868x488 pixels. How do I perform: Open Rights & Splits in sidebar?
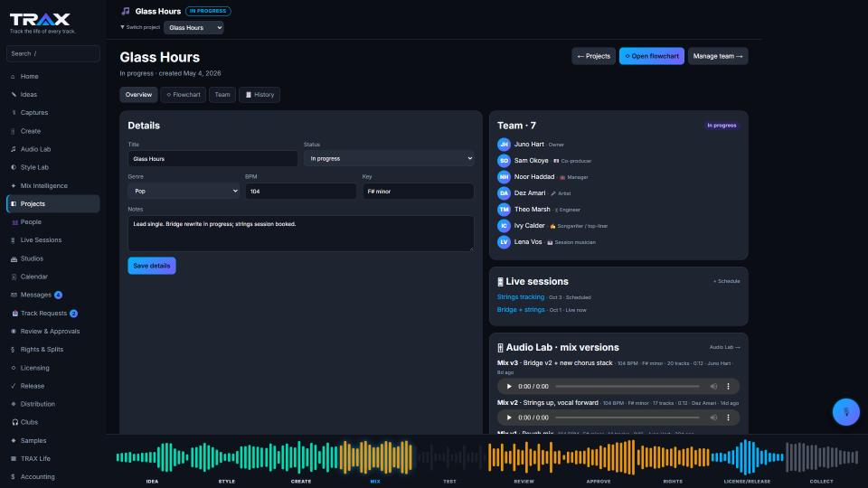click(53, 350)
